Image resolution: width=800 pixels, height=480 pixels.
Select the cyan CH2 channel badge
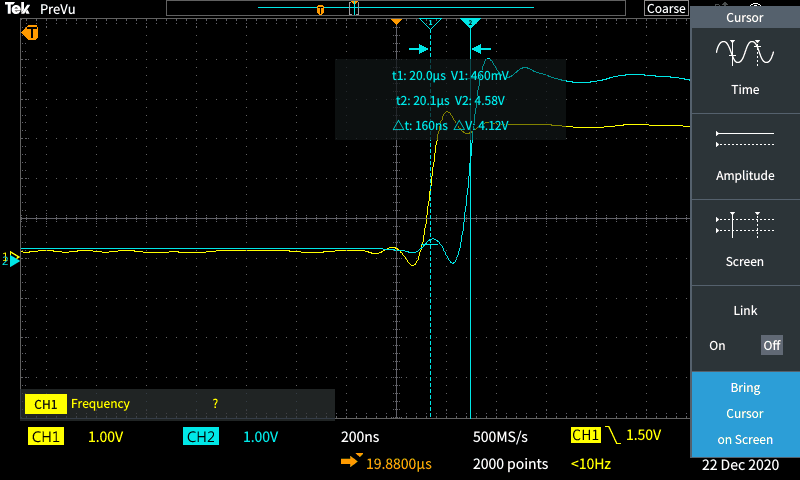(x=201, y=437)
